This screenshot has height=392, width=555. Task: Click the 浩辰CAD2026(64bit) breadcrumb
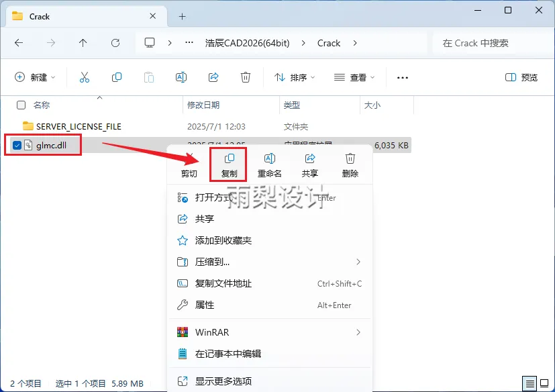[x=247, y=43]
